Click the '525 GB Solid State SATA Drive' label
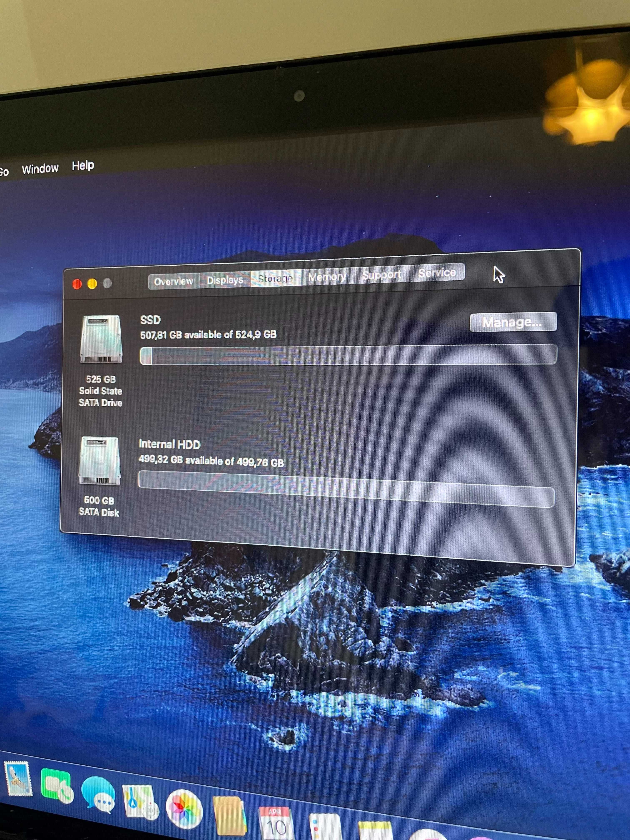The image size is (630, 840). click(x=101, y=391)
